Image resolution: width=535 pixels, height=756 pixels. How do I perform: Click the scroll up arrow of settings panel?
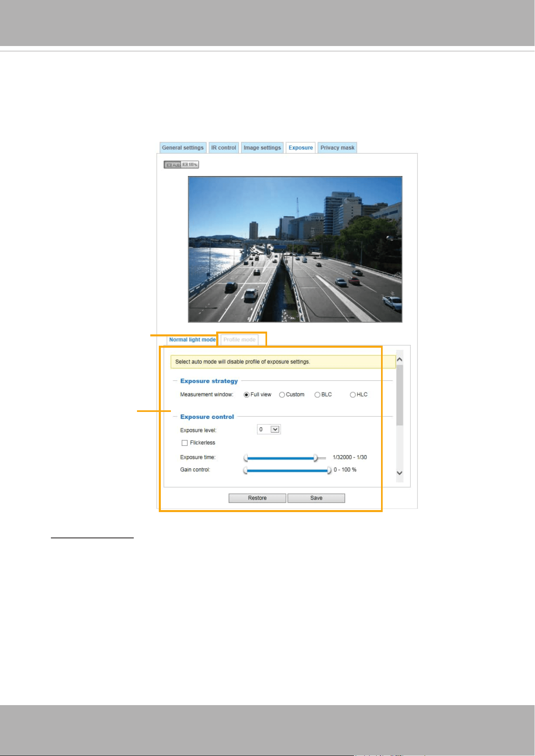(400, 359)
